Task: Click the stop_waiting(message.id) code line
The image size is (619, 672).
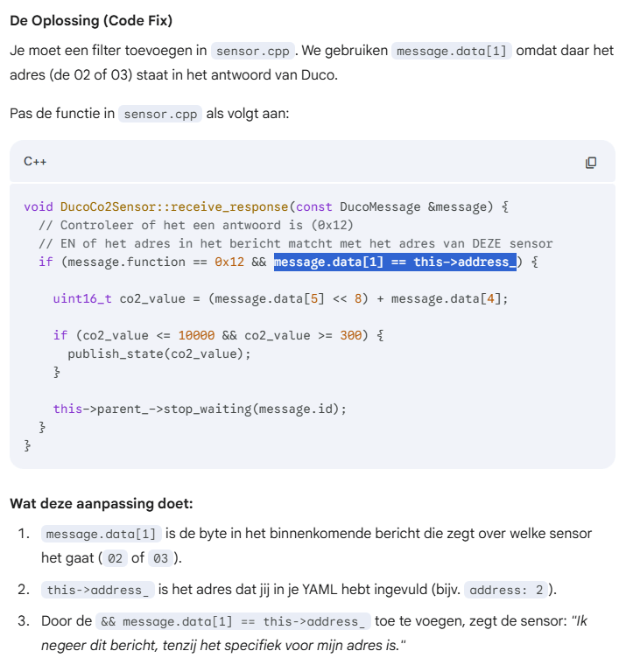Action: 200,409
